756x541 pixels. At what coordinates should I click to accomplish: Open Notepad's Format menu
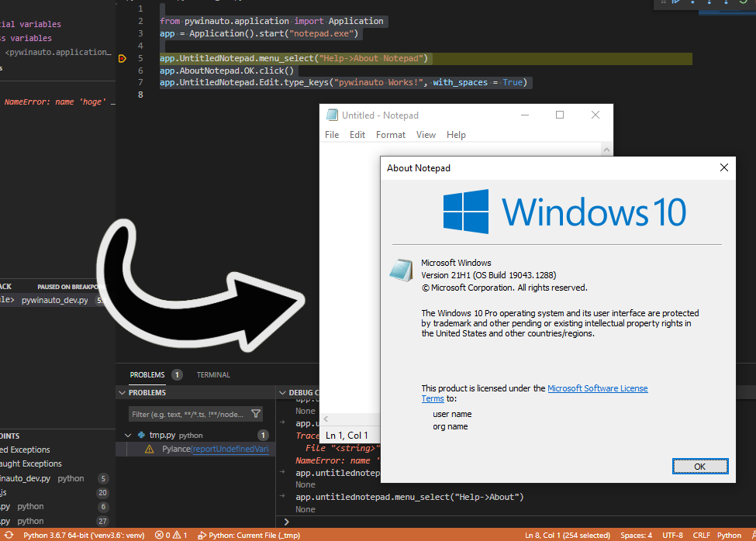391,135
